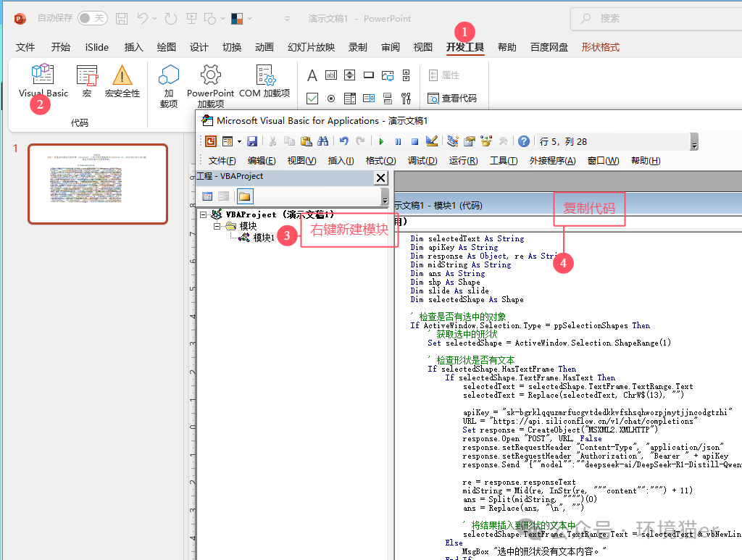Image resolution: width=742 pixels, height=560 pixels.
Task: Open VBA help question mark icon
Action: [523, 141]
